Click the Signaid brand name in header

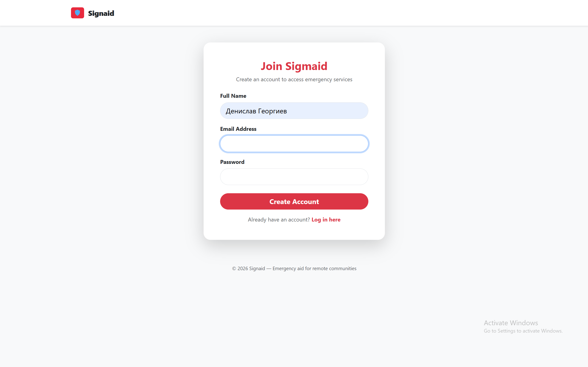pos(101,13)
